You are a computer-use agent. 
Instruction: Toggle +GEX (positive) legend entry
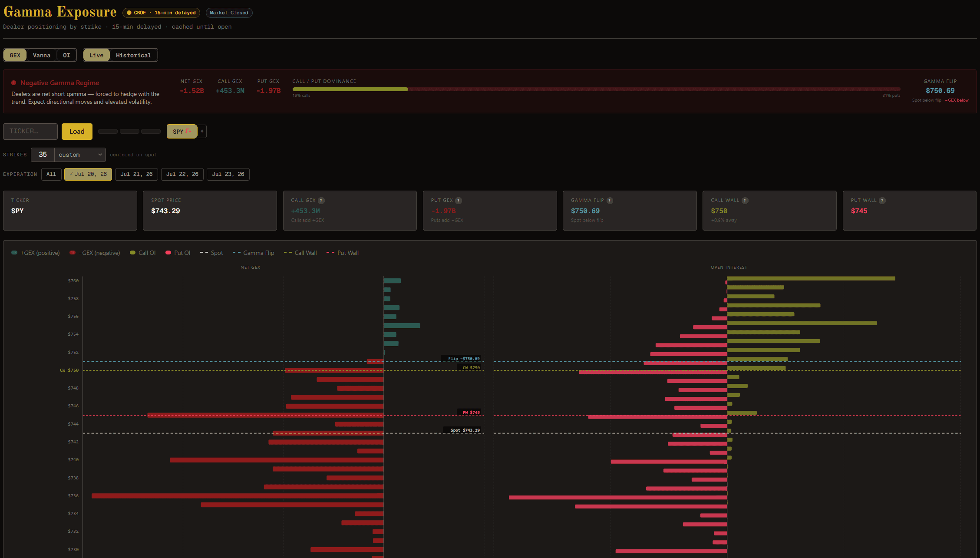tap(36, 253)
